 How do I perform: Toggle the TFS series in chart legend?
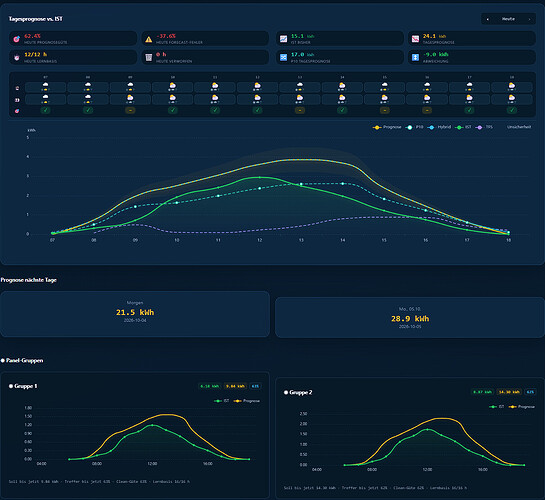[485, 127]
